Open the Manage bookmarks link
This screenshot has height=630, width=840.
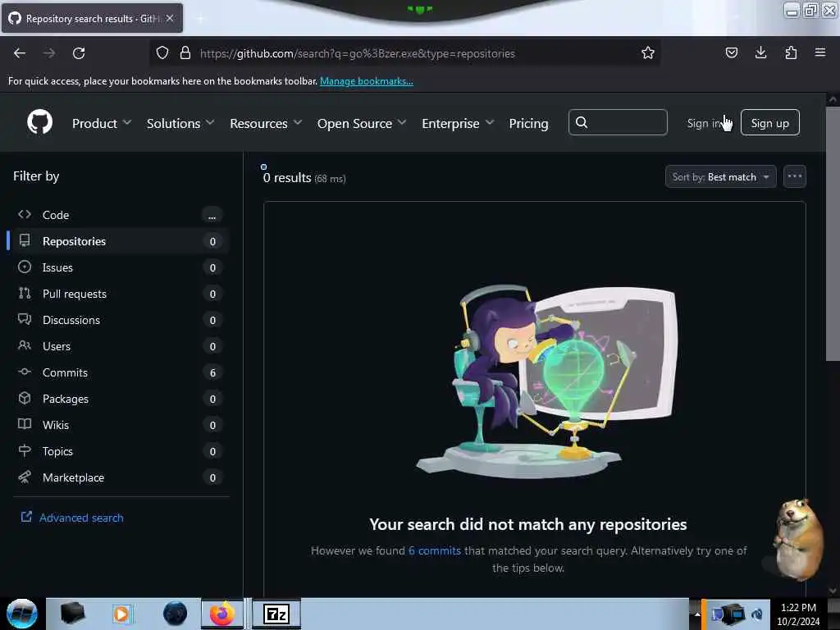coord(367,81)
